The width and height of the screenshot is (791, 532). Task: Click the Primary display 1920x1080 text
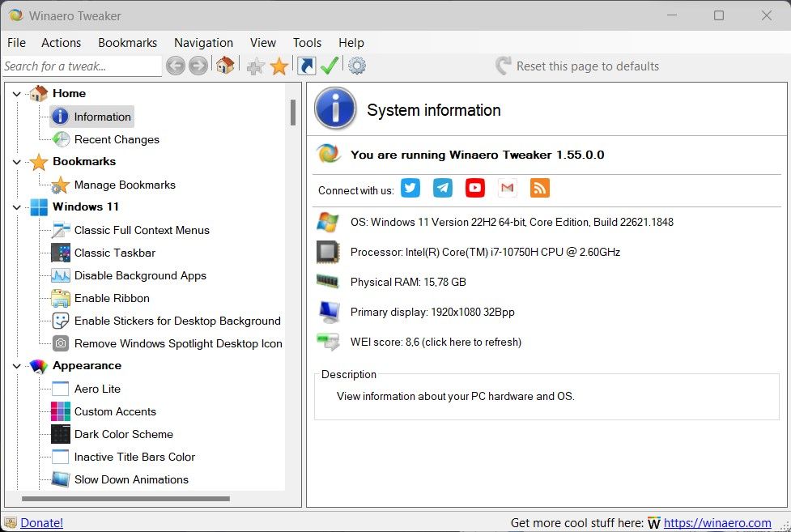(x=432, y=312)
